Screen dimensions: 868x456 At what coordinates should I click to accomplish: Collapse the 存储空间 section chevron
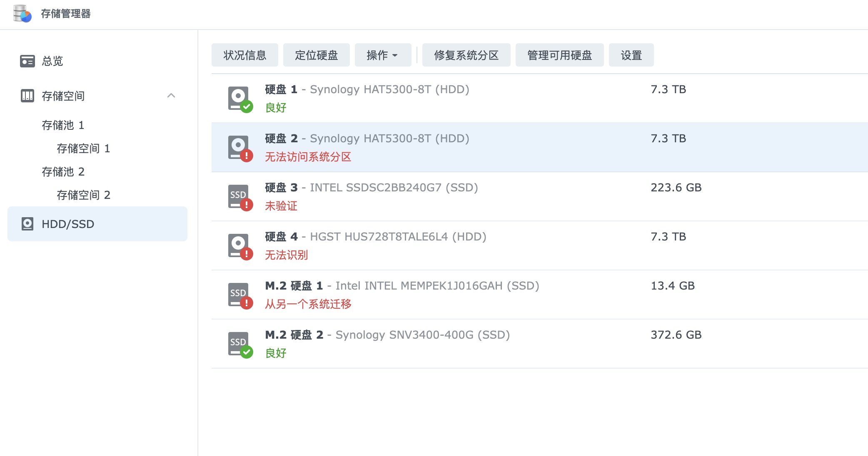point(171,96)
